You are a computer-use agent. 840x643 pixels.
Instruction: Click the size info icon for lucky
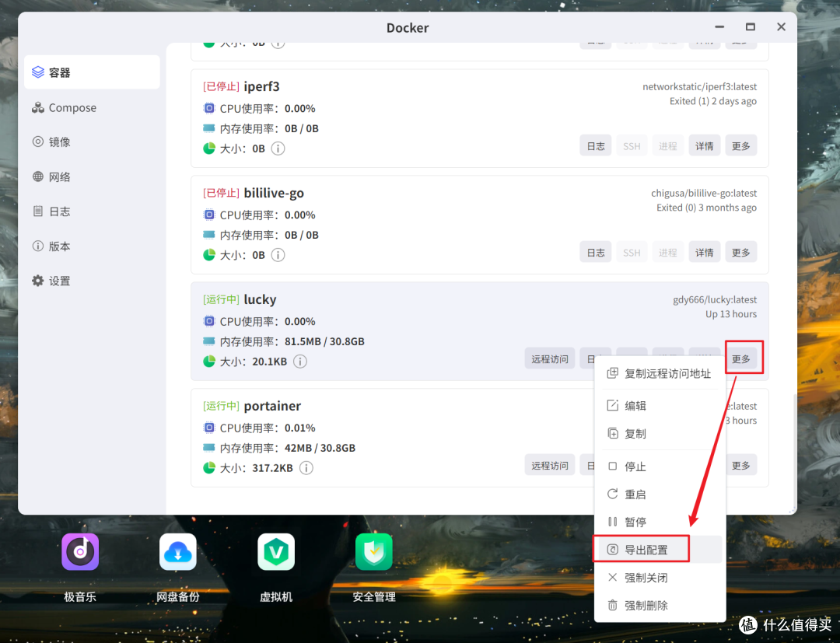coord(300,362)
